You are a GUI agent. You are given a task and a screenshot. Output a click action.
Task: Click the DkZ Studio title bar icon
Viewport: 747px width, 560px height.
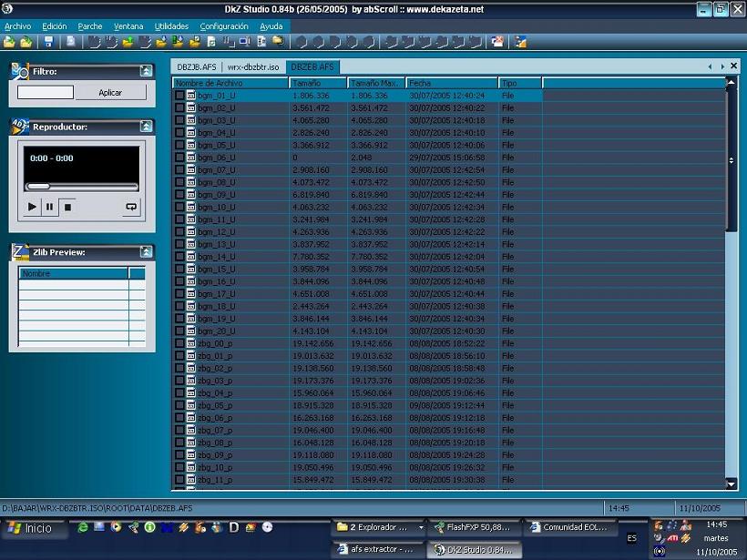tap(7, 8)
